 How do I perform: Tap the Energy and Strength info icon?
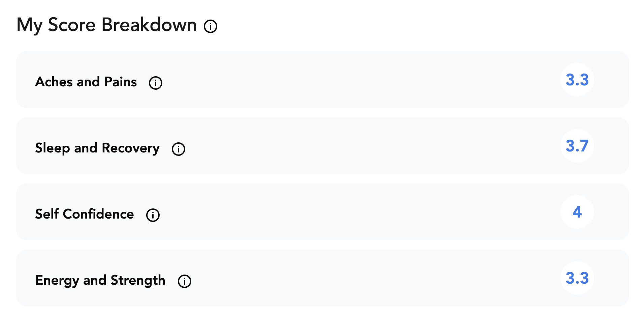click(x=185, y=281)
